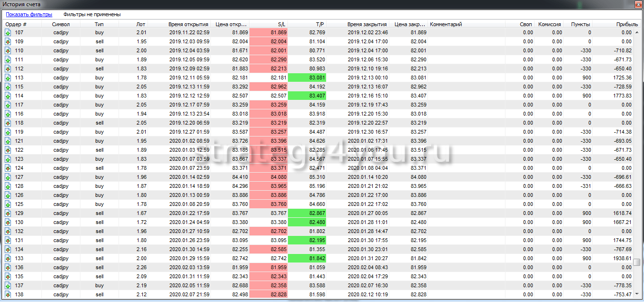Screen dimensions: 644x302
Task: Close the История счета window
Action: 637,4
